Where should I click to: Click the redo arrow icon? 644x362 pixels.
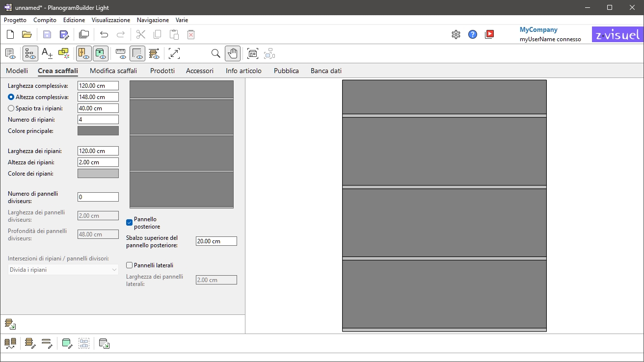121,34
